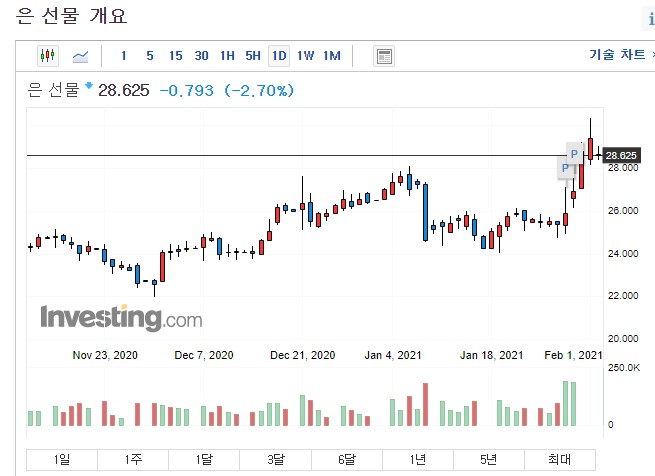655x476 pixels.
Task: Switch to area line chart icon
Action: [x=80, y=56]
